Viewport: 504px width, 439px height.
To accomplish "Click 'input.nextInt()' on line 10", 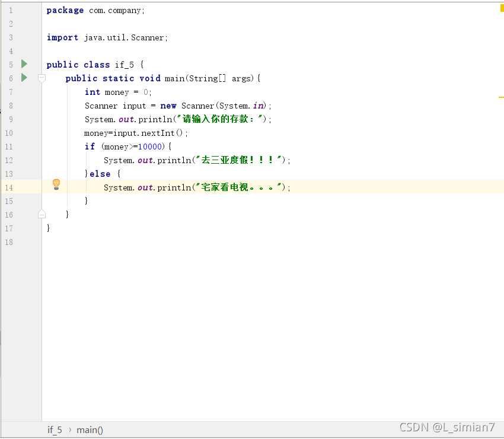I will pyautogui.click(x=148, y=133).
